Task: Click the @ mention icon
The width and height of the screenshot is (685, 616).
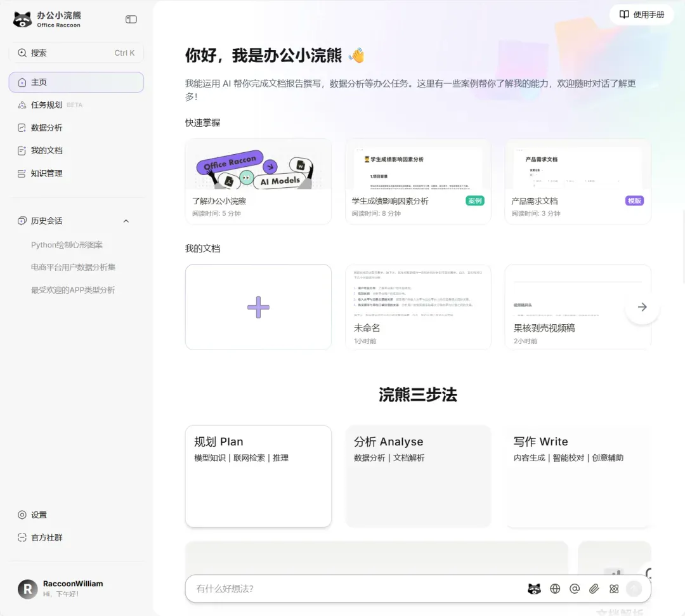Action: click(575, 589)
